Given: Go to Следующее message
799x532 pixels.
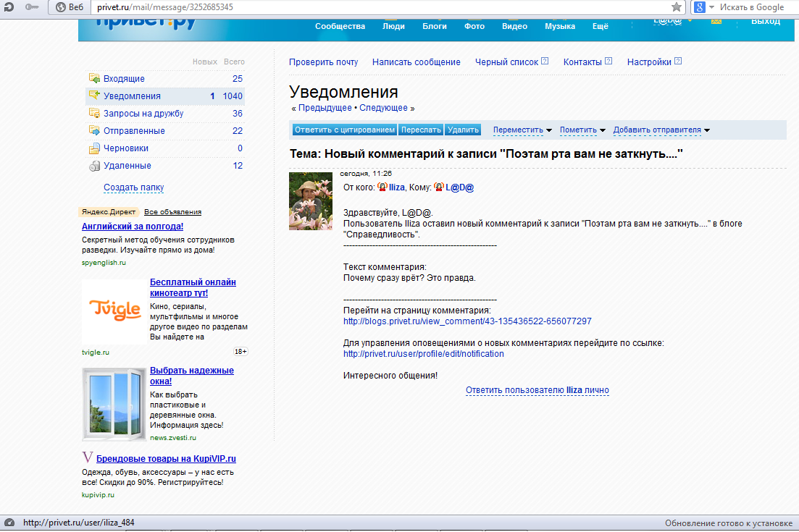Looking at the screenshot, I should 383,107.
